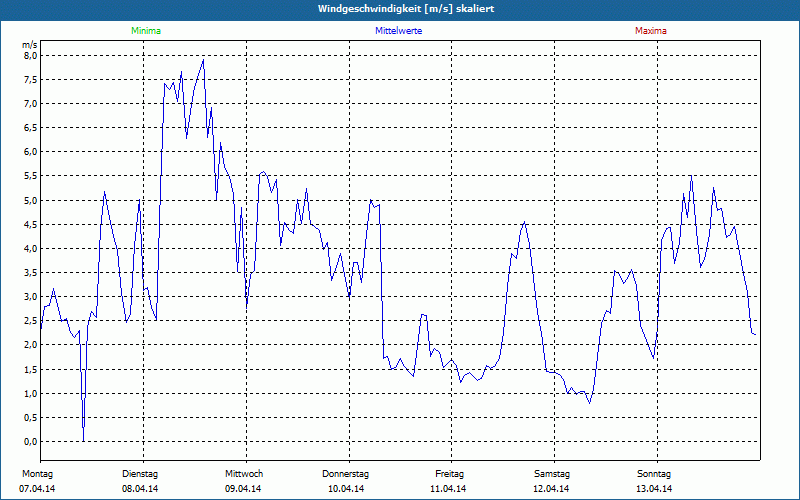Click the Dienstag day label
Viewport: 800px width, 500px height.
(x=140, y=474)
